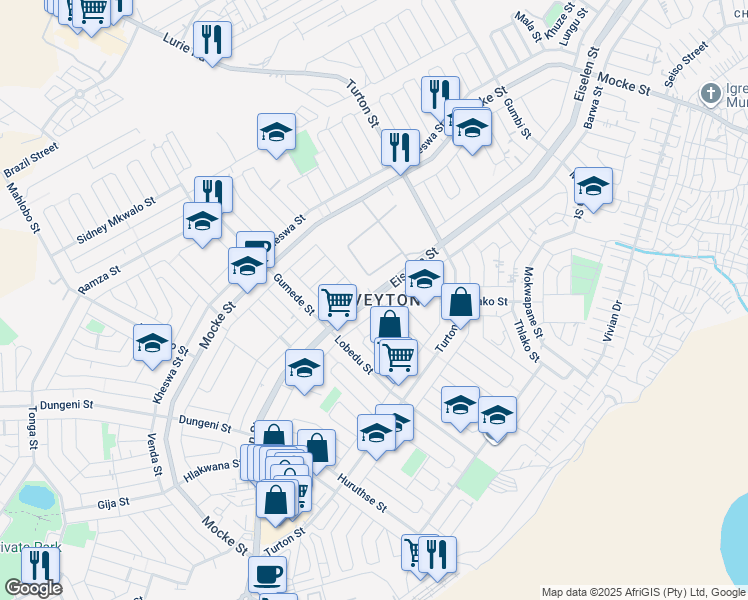Select the restaurant marker above Google logo
Image resolution: width=748 pixels, height=600 pixels.
pyautogui.click(x=41, y=565)
